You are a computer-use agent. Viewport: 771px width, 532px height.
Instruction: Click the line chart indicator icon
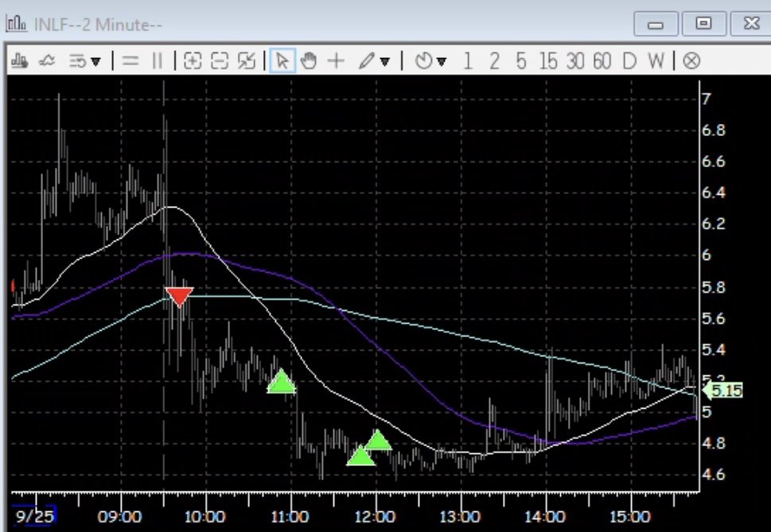pyautogui.click(x=47, y=61)
